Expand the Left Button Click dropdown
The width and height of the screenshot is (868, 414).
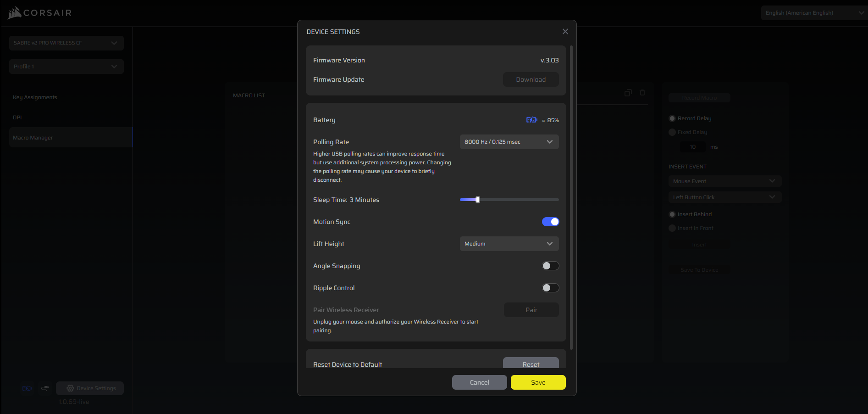click(725, 197)
